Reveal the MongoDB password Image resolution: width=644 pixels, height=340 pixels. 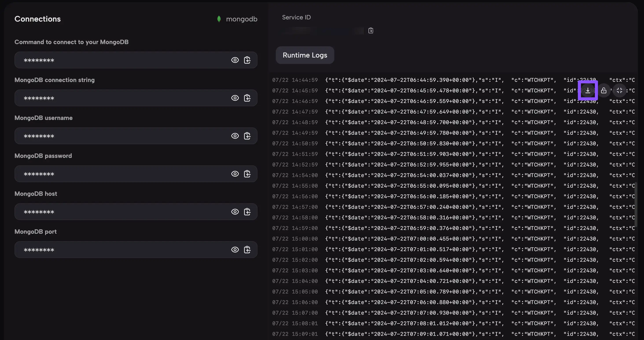[x=235, y=174]
